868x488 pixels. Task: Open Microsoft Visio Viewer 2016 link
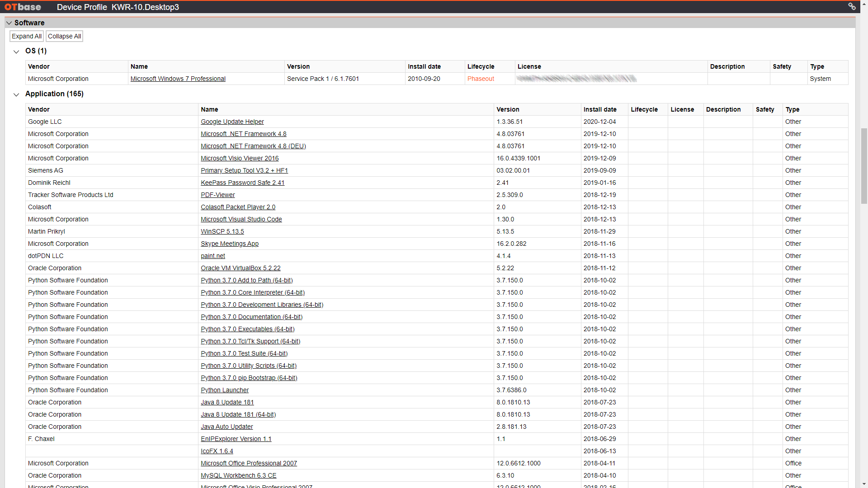(240, 158)
